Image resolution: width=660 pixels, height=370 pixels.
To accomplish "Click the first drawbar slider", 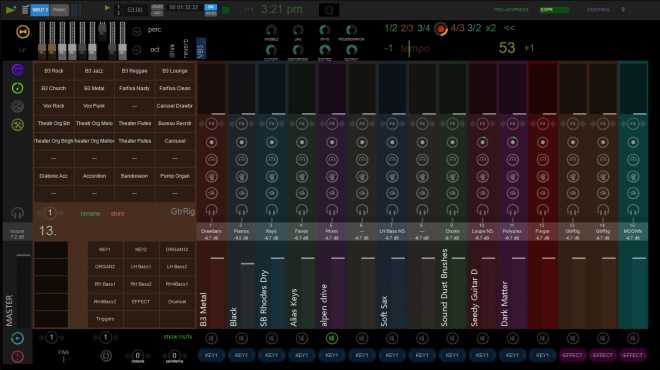I will (x=42, y=40).
